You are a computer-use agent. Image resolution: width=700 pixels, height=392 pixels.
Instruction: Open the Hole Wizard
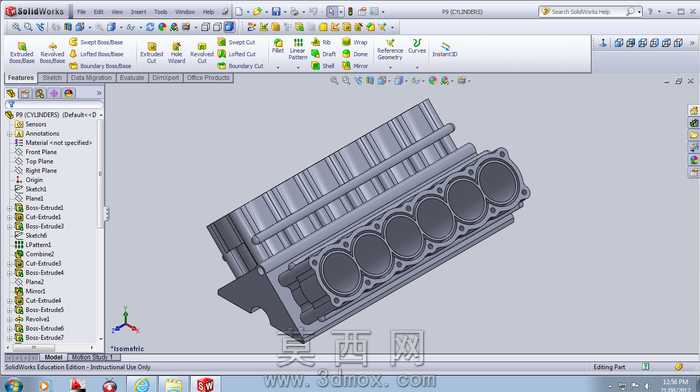tap(176, 52)
